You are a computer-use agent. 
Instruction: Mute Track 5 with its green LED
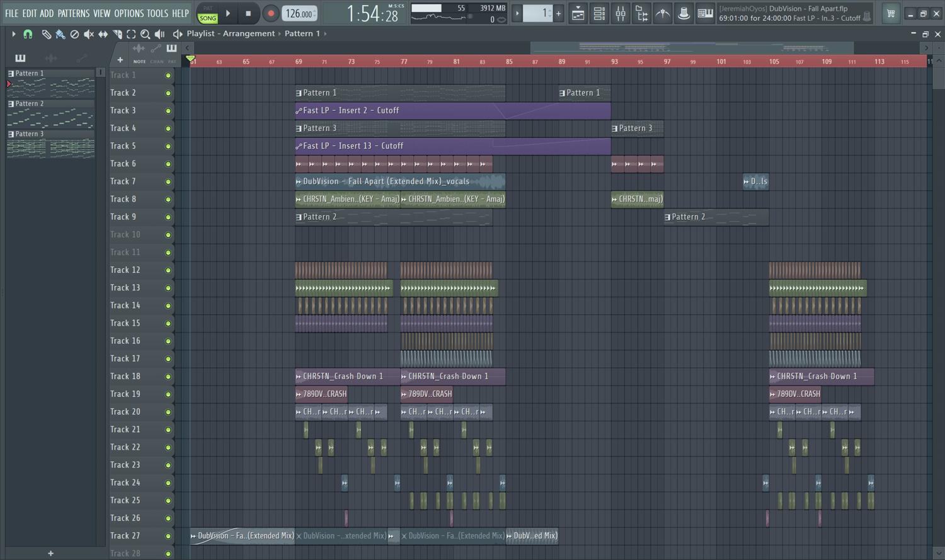click(x=168, y=146)
